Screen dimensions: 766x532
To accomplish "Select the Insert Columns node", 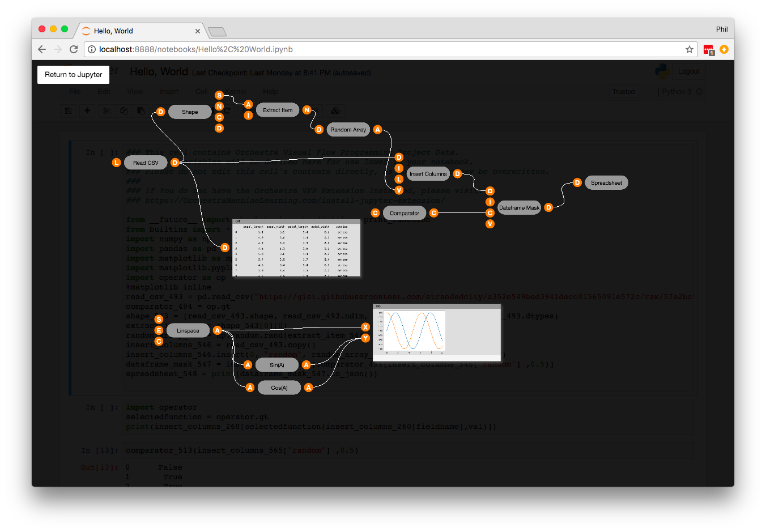I will click(x=428, y=174).
